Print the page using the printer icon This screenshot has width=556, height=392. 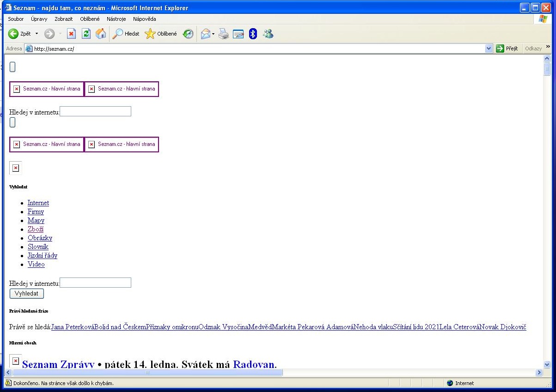[x=224, y=34]
